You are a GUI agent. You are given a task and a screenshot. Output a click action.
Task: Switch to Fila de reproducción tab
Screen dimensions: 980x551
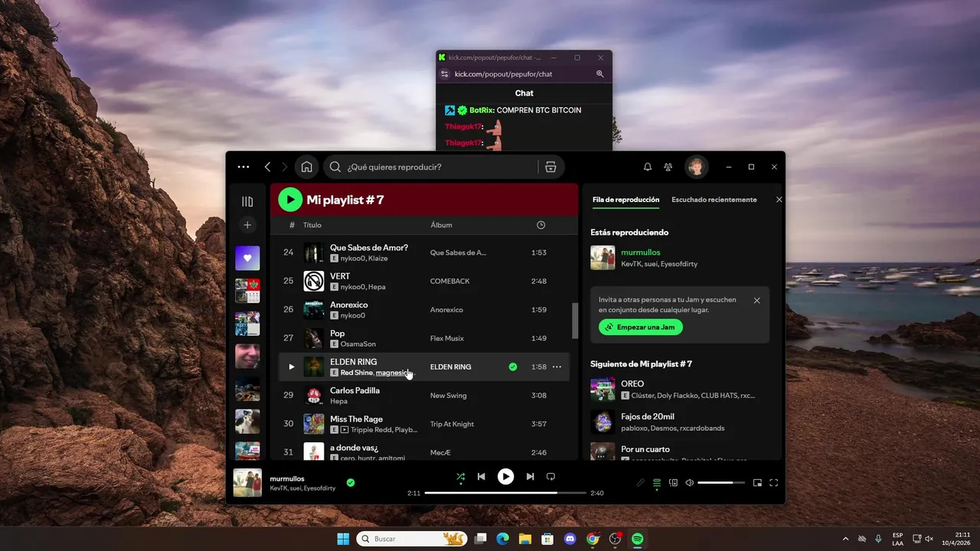(626, 200)
